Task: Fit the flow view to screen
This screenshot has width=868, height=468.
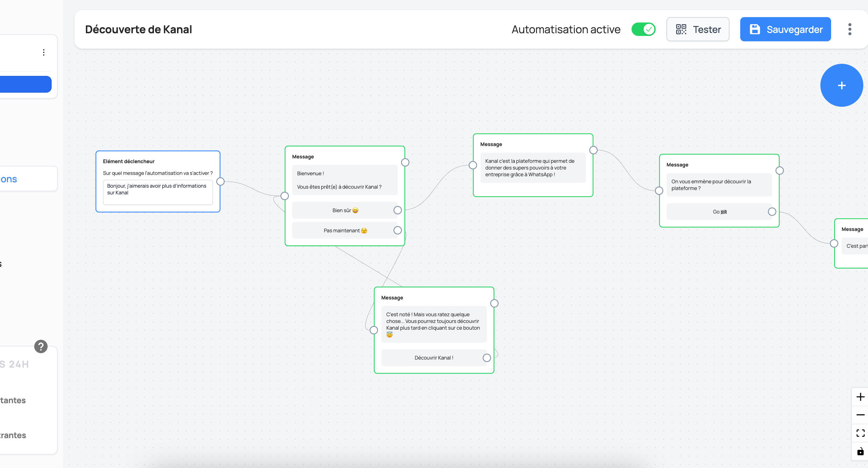Action: click(x=860, y=433)
